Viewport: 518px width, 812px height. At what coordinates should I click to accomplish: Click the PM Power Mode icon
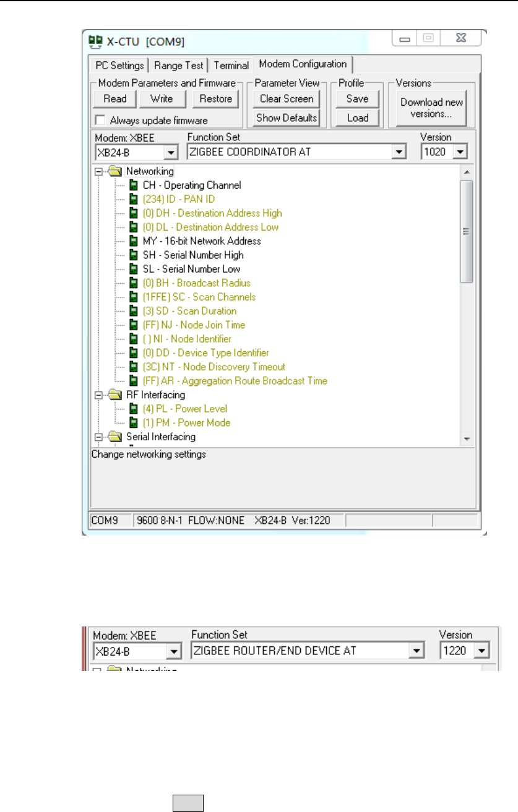[x=133, y=423]
